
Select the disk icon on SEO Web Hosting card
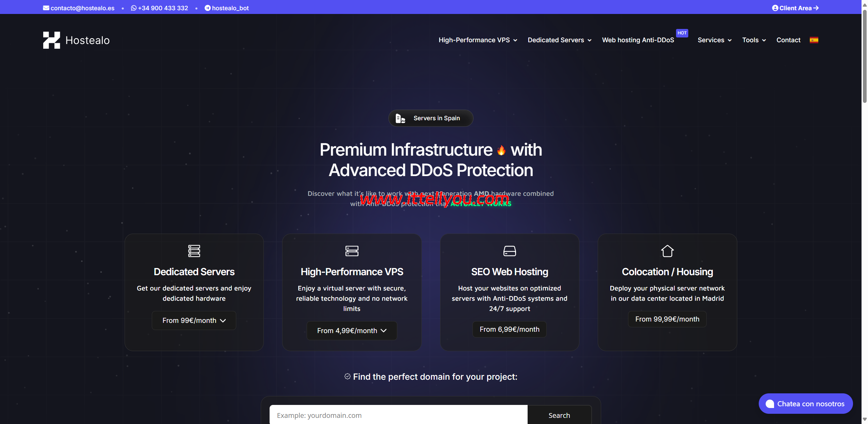tap(510, 251)
